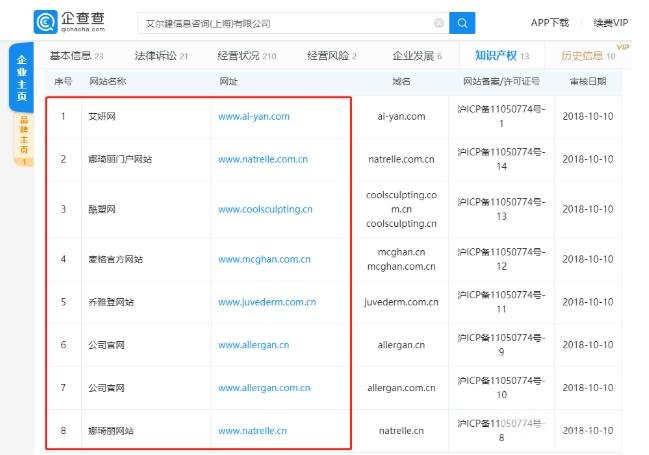This screenshot has height=455, width=649.
Task: Switch to the 法律诉讼 tab
Action: coord(161,55)
